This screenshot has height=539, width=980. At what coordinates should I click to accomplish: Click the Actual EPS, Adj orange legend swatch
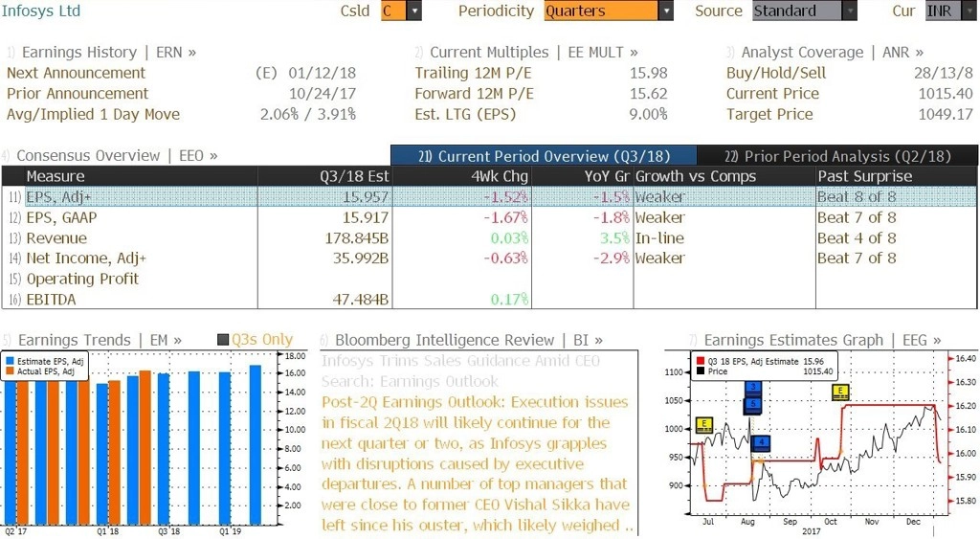(x=10, y=371)
